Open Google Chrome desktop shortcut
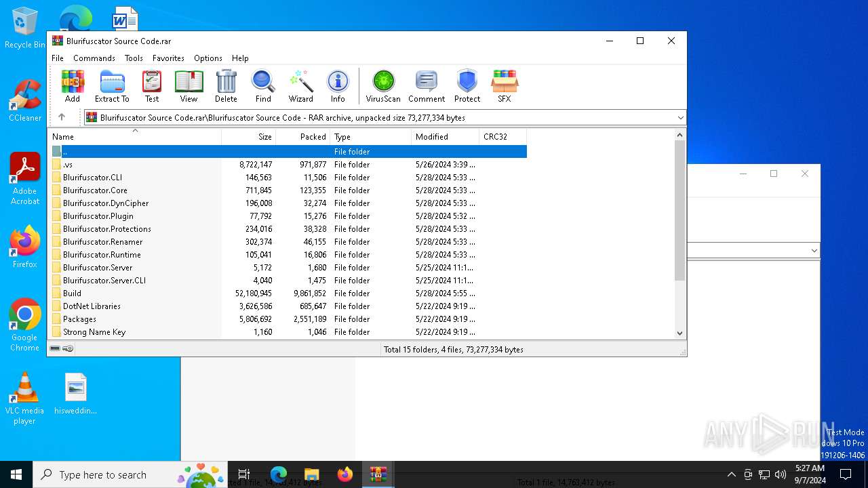The image size is (868, 488). [x=24, y=325]
